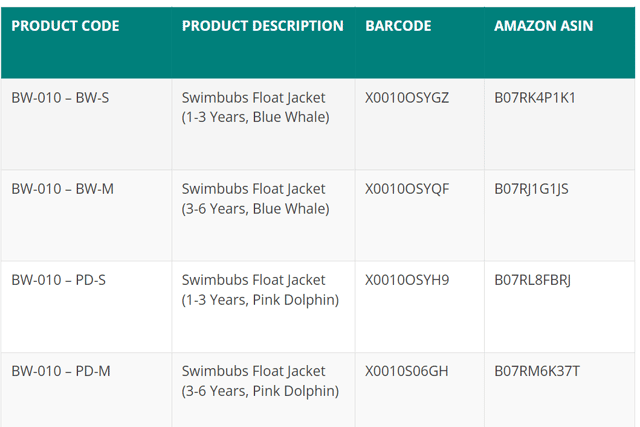Screen dimensions: 640x427
Task: Select product code BW-010 – PD-S
Action: pos(59,280)
